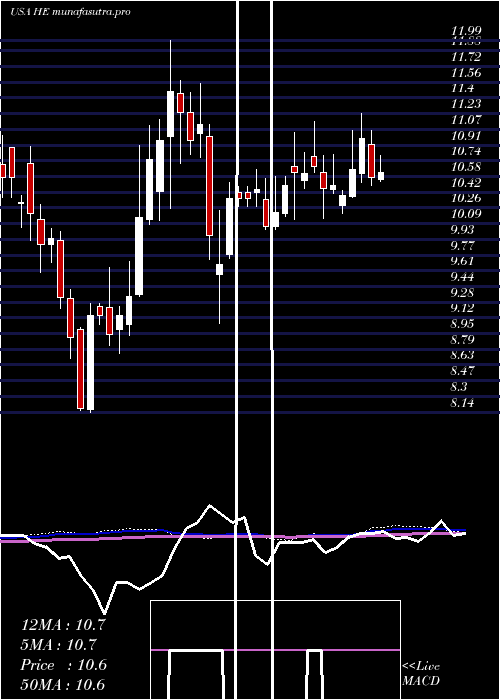Select the 11.56 price axis label
This screenshot has width=500, height=700.
(x=466, y=73)
